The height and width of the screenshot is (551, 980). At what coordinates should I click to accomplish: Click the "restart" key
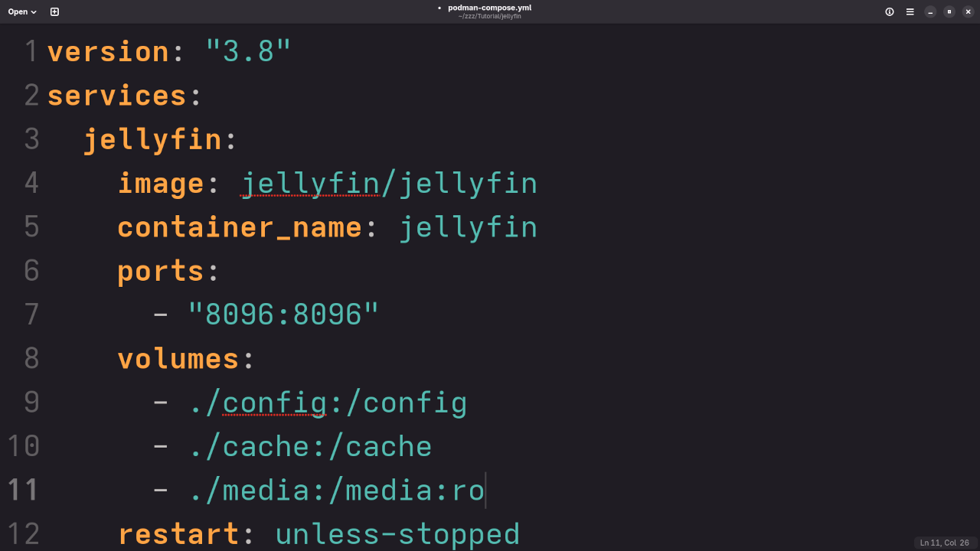178,534
